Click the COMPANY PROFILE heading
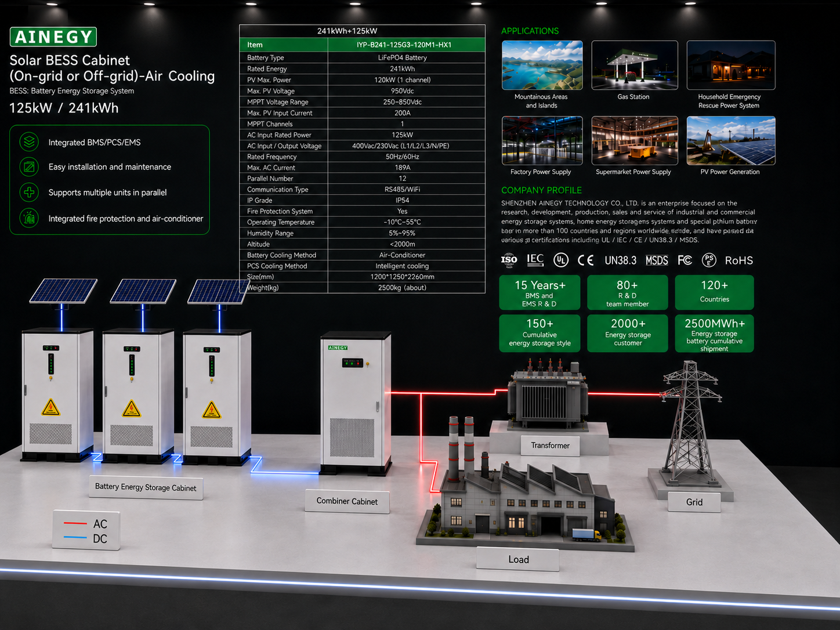Viewport: 840px width, 630px height. [x=541, y=190]
